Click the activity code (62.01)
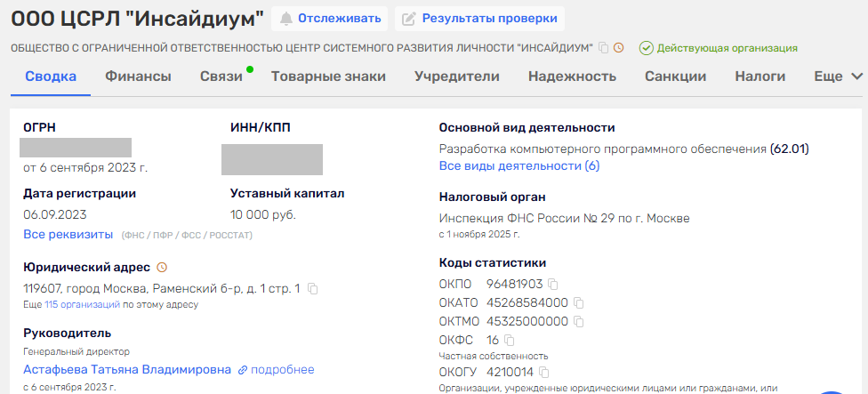 (790, 149)
